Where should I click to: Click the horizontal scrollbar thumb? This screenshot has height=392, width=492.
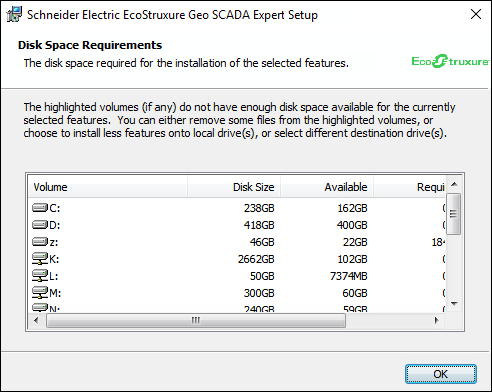coord(196,320)
